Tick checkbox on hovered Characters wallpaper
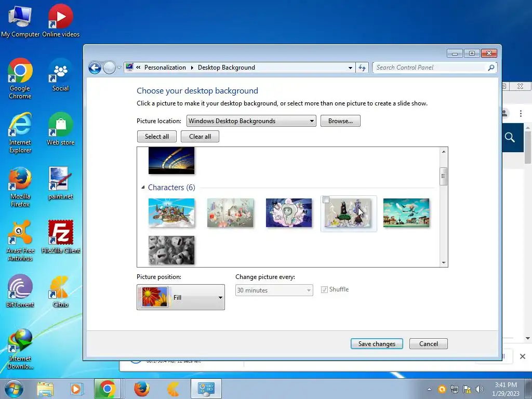 pos(326,200)
